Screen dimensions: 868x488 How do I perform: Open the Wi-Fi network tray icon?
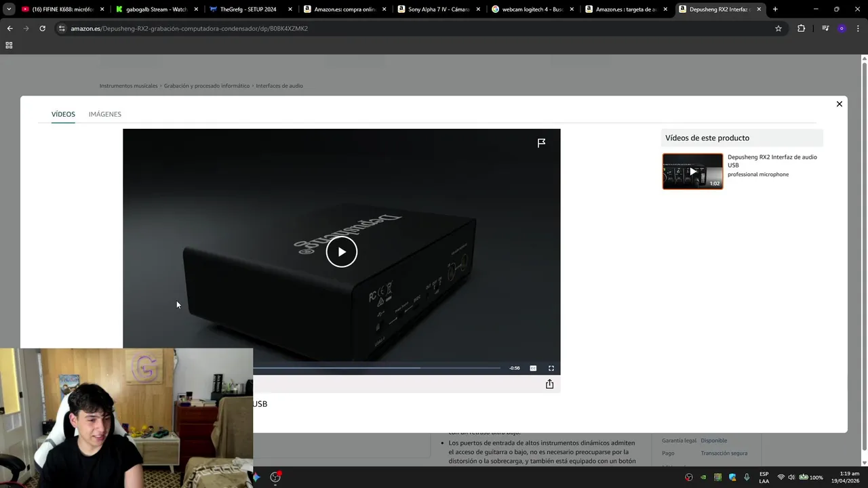pyautogui.click(x=781, y=477)
